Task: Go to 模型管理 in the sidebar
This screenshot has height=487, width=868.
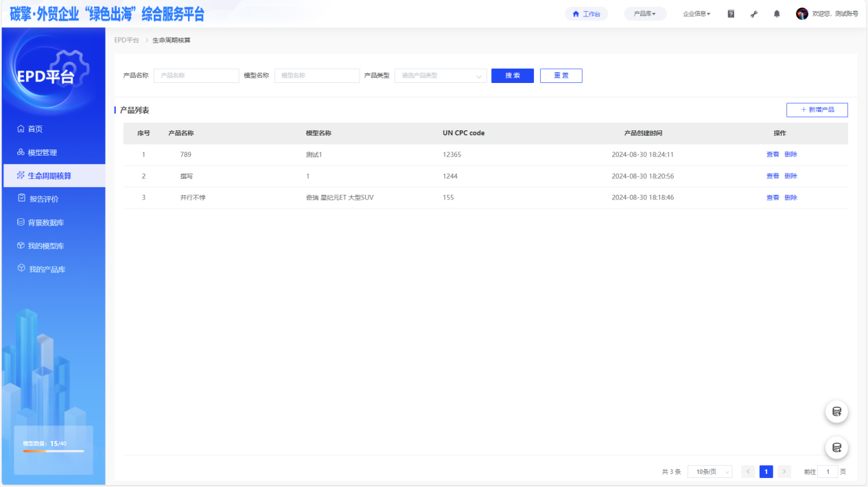Action: 42,152
